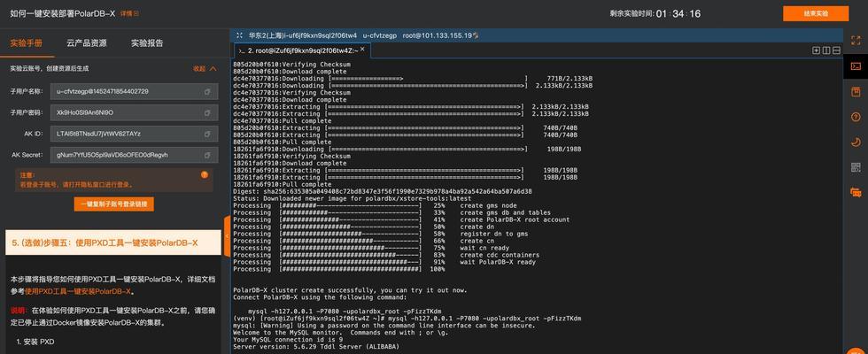The height and width of the screenshot is (354, 868).
Task: Switch to 实验报告 tab
Action: 147,43
